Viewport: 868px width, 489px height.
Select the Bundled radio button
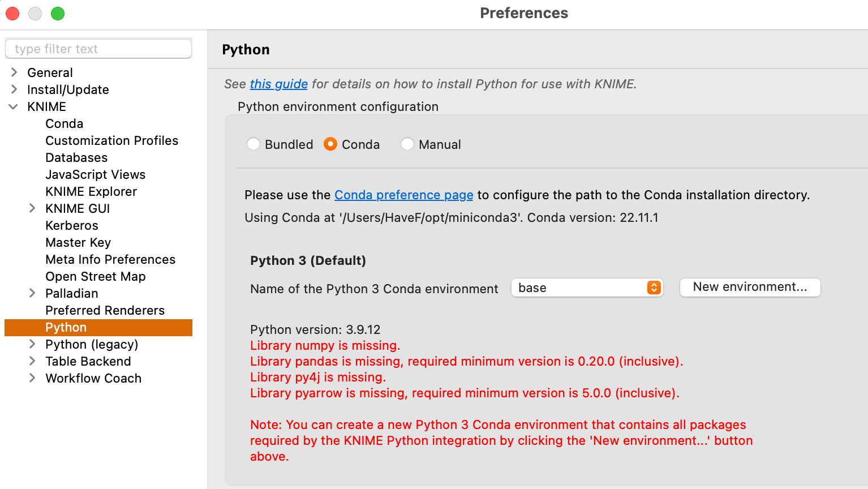click(253, 144)
